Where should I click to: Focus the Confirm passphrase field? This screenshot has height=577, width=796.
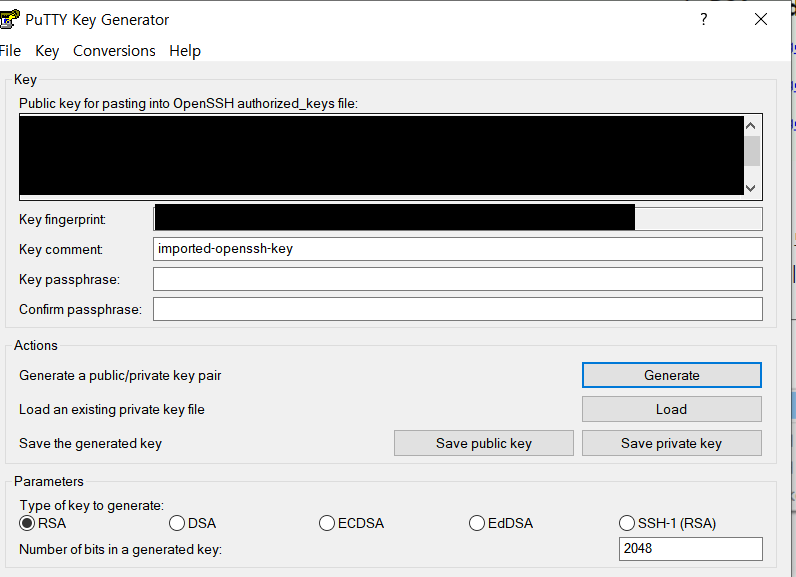click(457, 309)
